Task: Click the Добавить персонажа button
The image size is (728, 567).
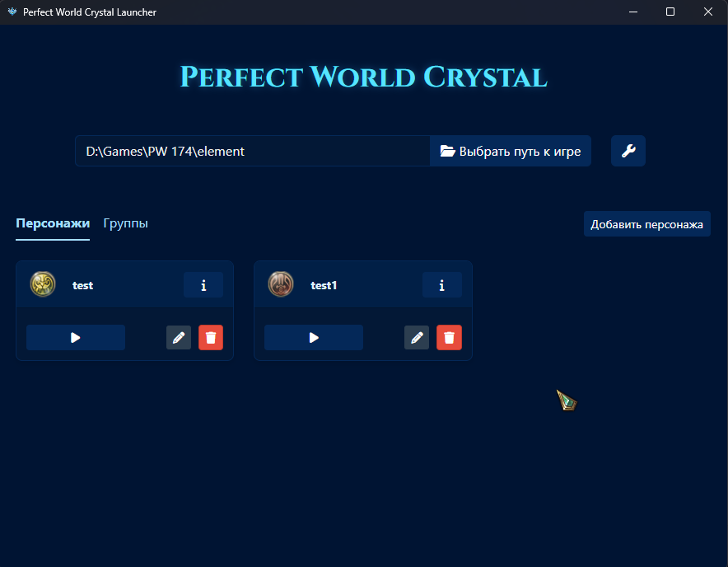Action: point(646,224)
